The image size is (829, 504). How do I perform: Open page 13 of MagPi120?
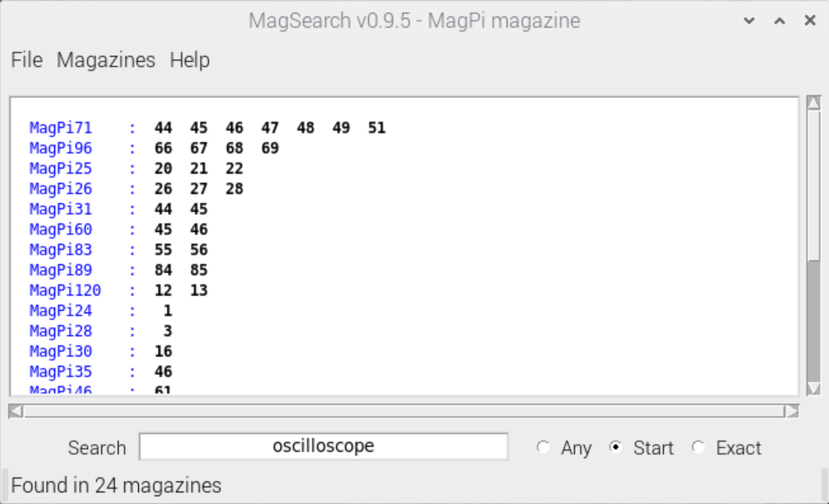click(x=199, y=290)
